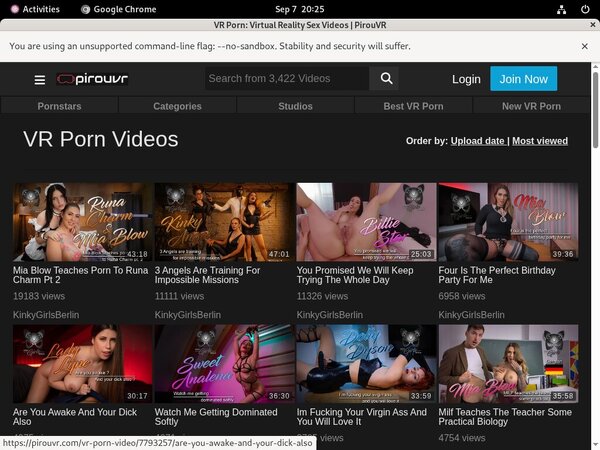Open the Studios tab
This screenshot has height=450, width=600.
295,106
